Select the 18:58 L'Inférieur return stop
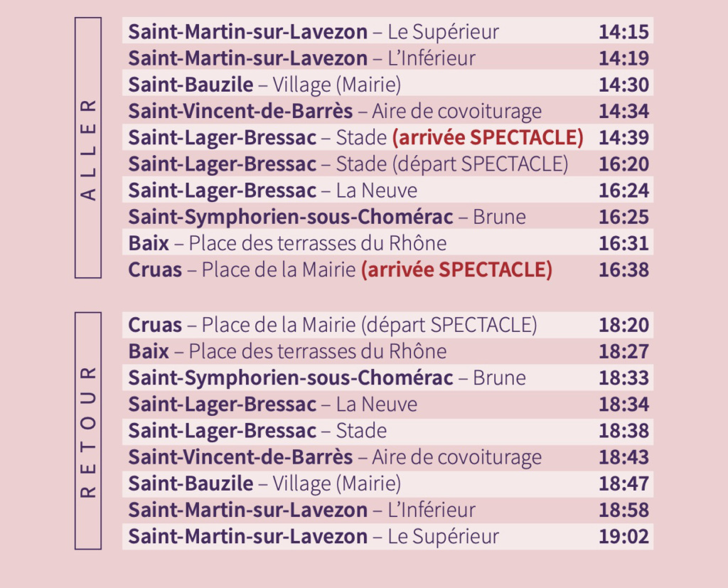728x588 pixels. [301, 510]
